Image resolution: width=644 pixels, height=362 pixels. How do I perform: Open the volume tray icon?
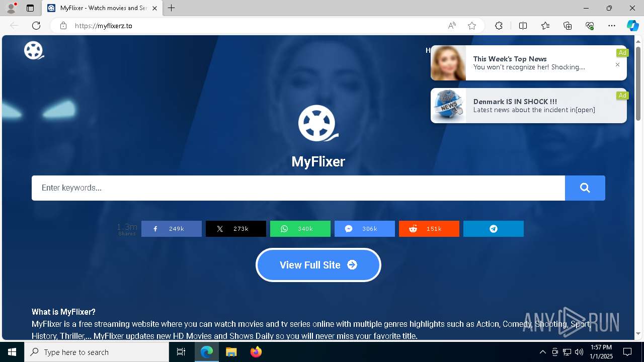(x=579, y=352)
